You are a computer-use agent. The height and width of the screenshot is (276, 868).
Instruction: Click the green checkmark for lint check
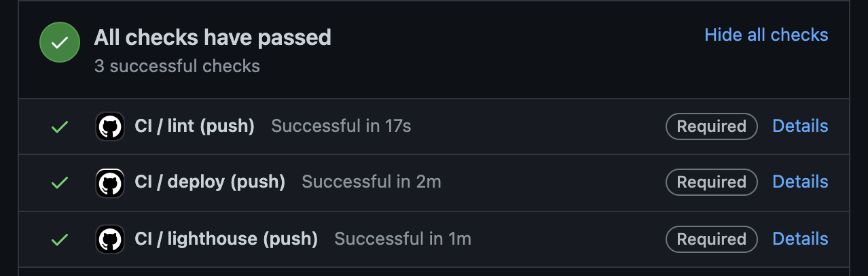pos(60,126)
